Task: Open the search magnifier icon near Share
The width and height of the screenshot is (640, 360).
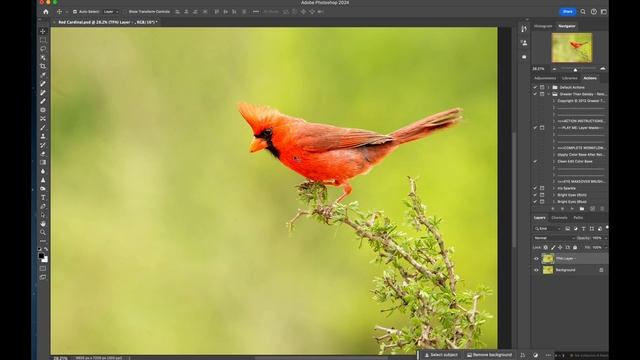Action: (583, 12)
